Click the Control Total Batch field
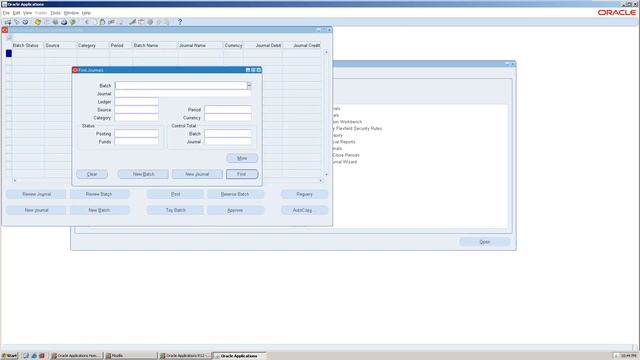This screenshot has width=640, height=360. 228,133
